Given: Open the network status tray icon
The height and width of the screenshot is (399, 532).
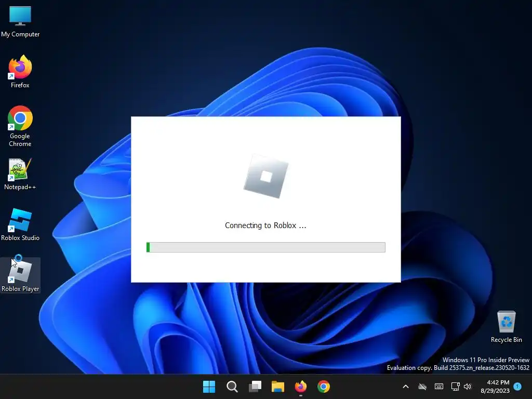Looking at the screenshot, I should tap(455, 387).
